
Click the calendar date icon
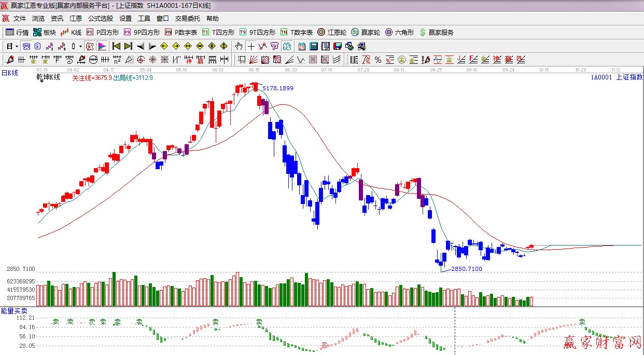(x=301, y=46)
